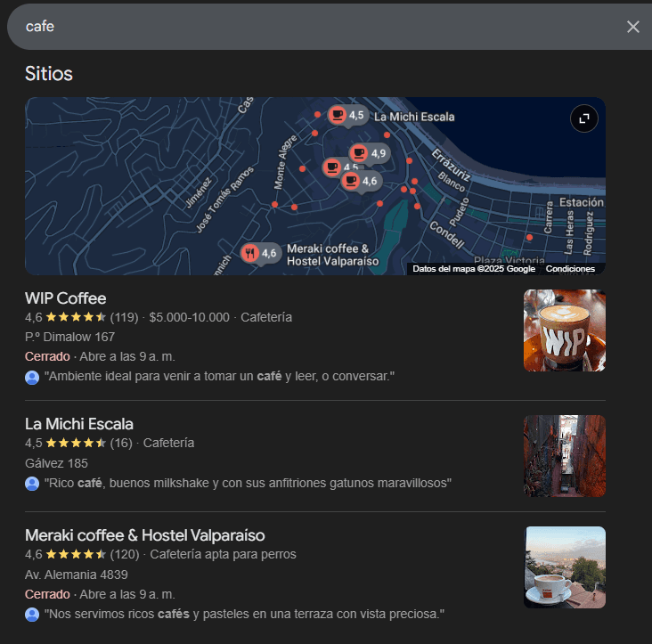Click the red dot near Plaza Victoria

(529, 238)
